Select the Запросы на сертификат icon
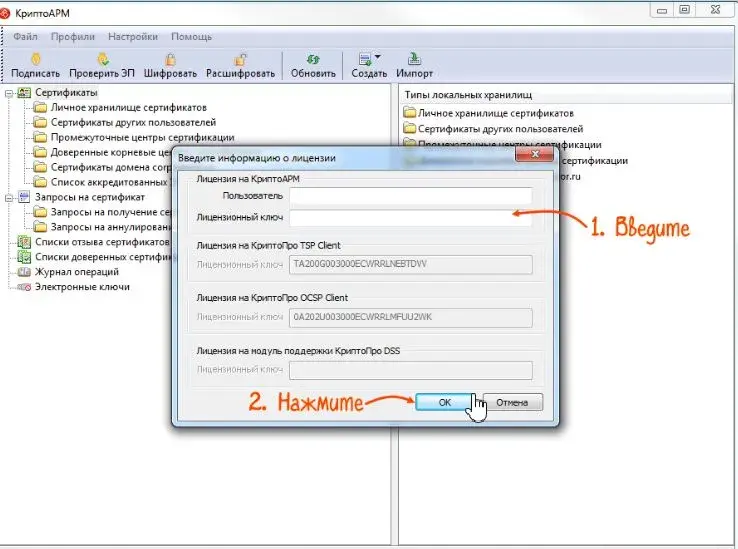The width and height of the screenshot is (738, 549). click(x=24, y=197)
